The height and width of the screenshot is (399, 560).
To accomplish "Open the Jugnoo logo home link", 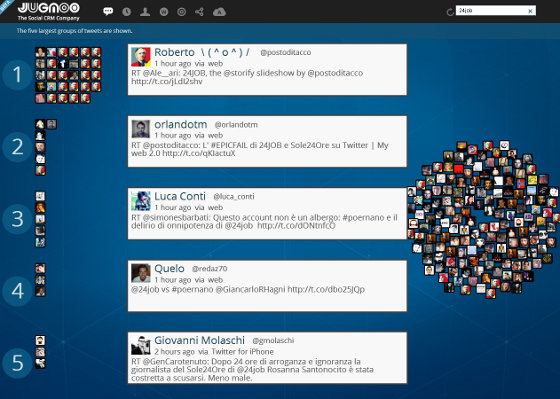I will pos(49,11).
